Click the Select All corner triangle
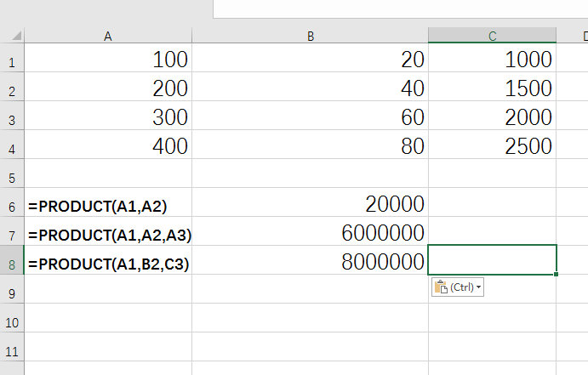588x375 pixels. point(17,36)
